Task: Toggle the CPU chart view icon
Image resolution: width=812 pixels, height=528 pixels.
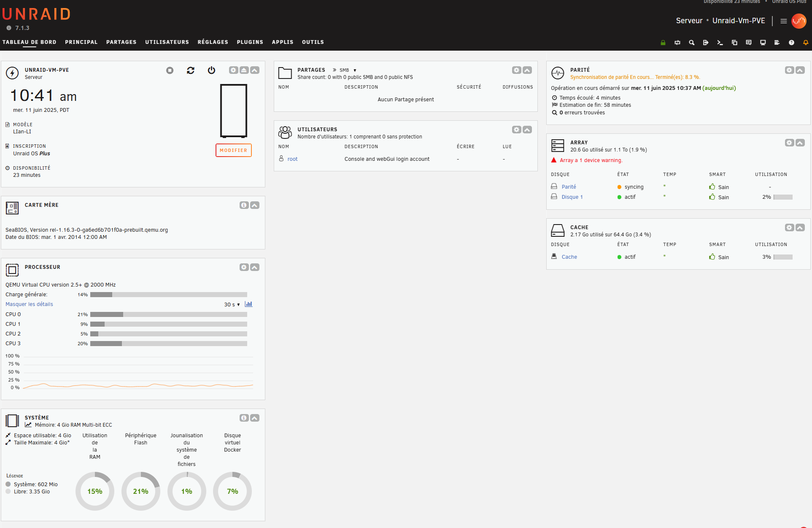Action: tap(248, 304)
